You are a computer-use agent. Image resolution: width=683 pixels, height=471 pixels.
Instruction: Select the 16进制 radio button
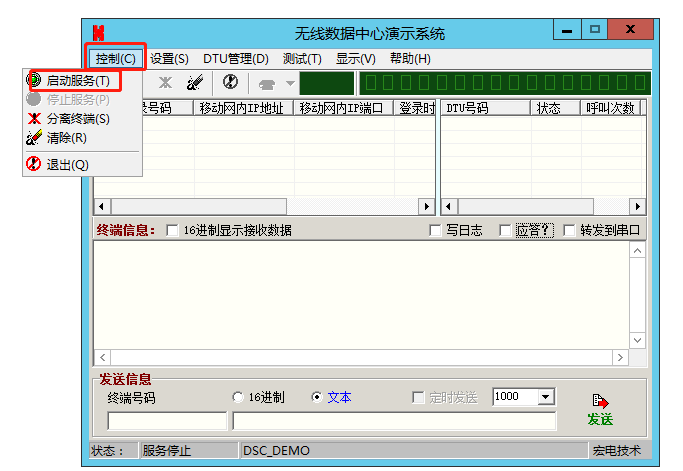pos(238,397)
